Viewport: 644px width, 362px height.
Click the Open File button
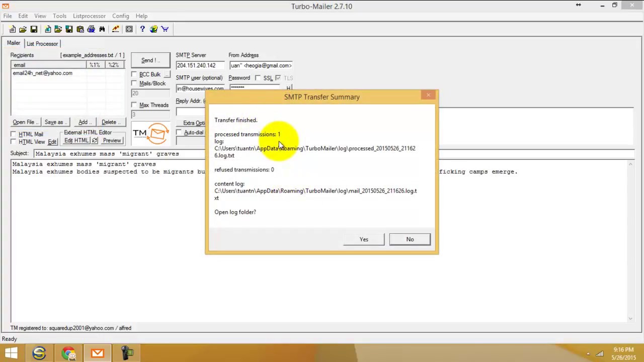tap(25, 122)
